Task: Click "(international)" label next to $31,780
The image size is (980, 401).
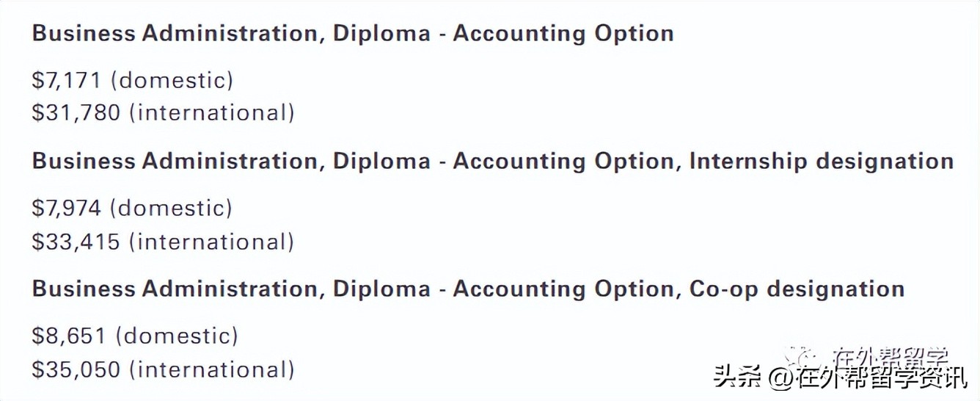Action: tap(216, 112)
